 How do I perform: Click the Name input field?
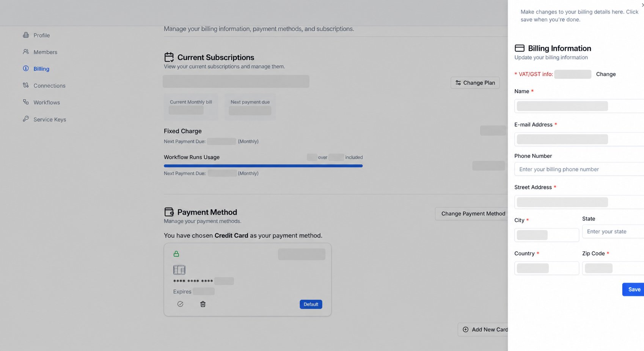pyautogui.click(x=579, y=106)
